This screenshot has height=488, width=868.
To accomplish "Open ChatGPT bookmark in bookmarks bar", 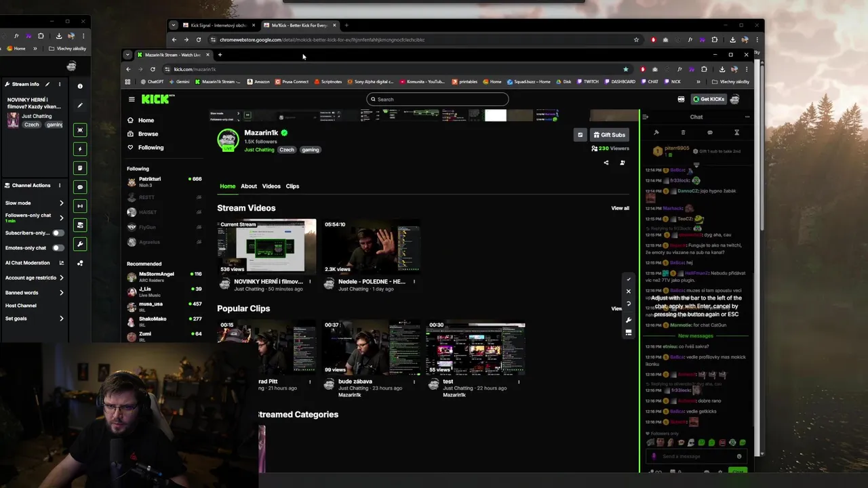I will pyautogui.click(x=152, y=81).
